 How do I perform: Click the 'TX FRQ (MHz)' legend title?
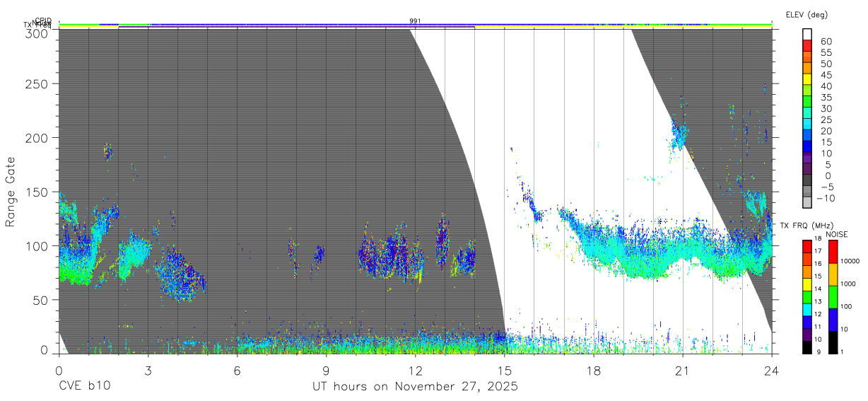pos(807,226)
